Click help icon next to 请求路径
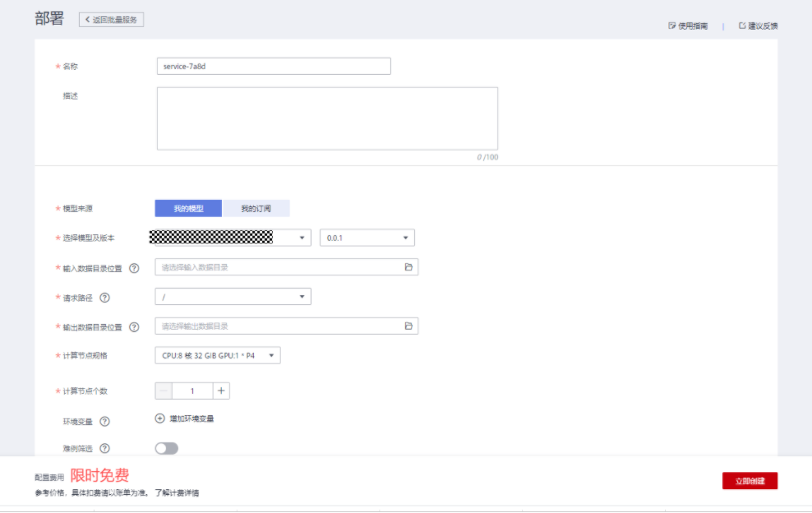The height and width of the screenshot is (513, 812). 104,298
